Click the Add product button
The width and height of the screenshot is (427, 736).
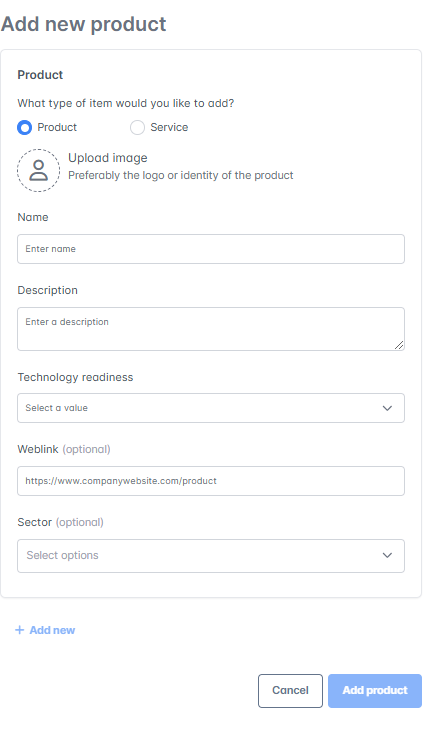click(x=375, y=690)
